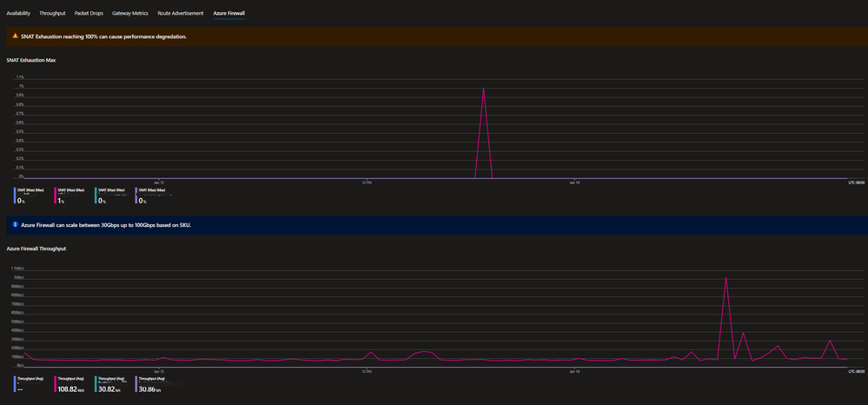
Task: Click the SNAT chart spike peak at 1%
Action: point(484,89)
